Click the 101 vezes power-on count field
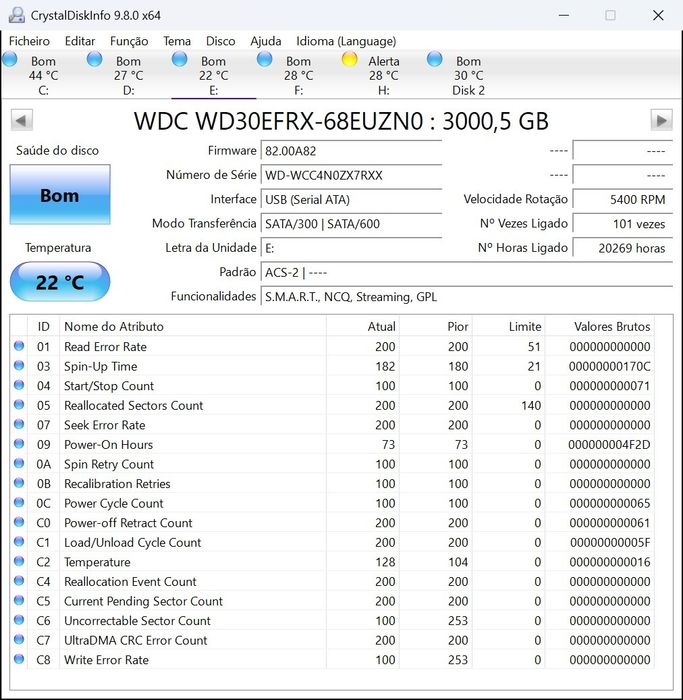 point(622,224)
